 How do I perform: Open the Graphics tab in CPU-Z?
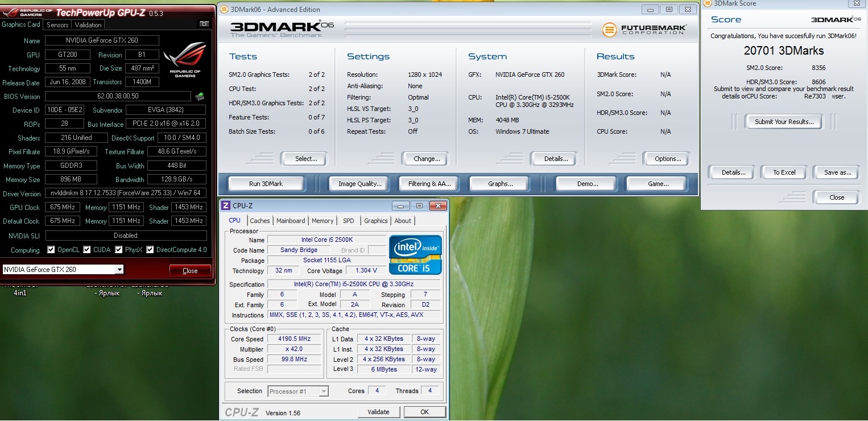375,221
